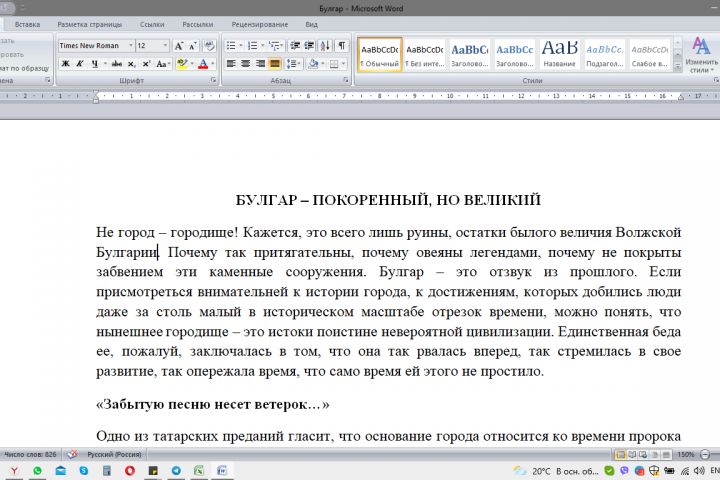720x480 pixels.
Task: Open multilevel list options
Action: coord(276,45)
